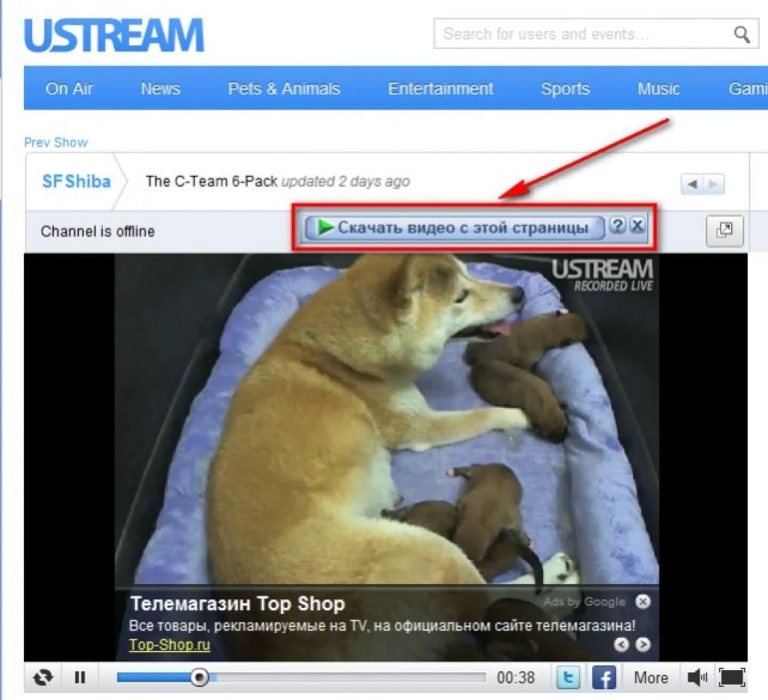The height and width of the screenshot is (700, 768).
Task: Click the previous show arrow
Action: point(692,184)
